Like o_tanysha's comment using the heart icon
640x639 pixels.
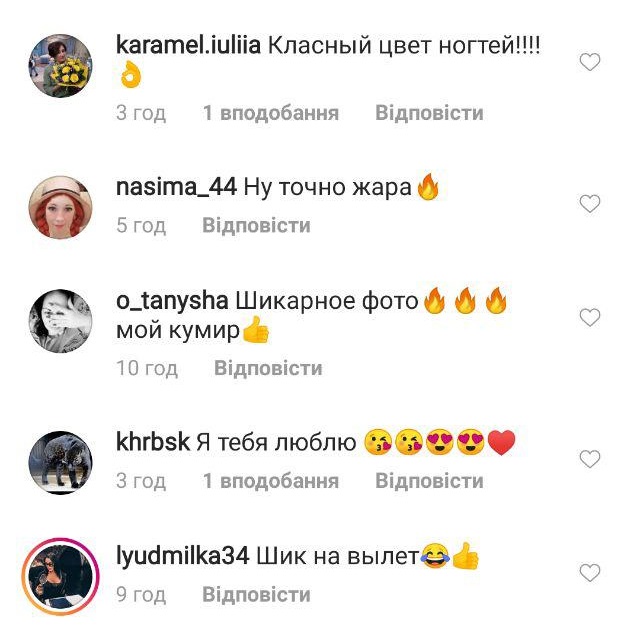click(590, 317)
